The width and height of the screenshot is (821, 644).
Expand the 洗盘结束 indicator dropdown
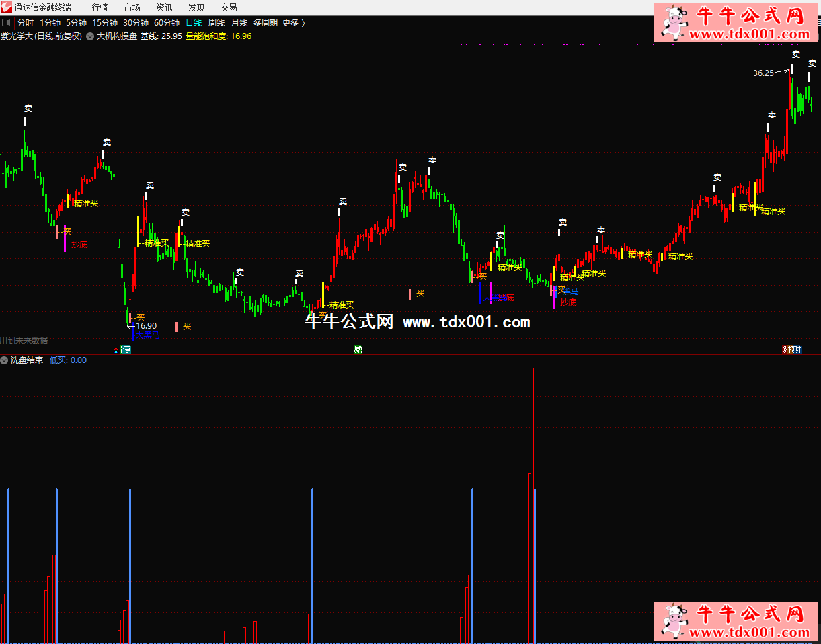pyautogui.click(x=4, y=360)
